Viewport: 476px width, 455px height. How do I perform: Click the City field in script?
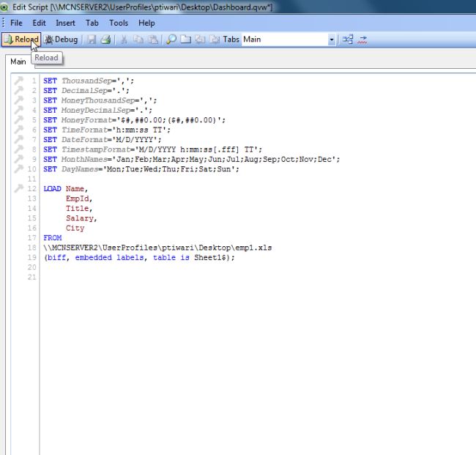tap(75, 228)
